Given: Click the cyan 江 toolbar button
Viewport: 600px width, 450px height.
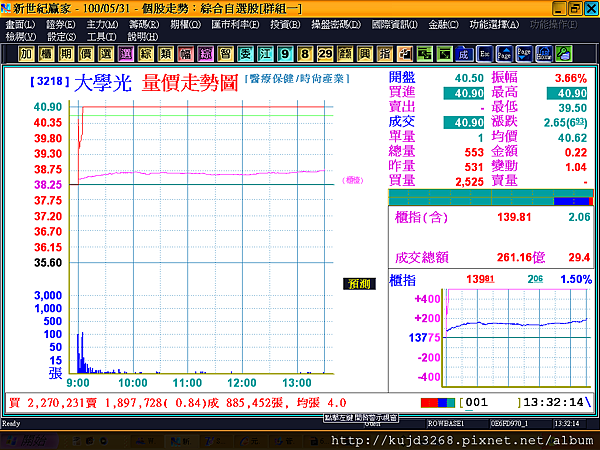Looking at the screenshot, I should [x=265, y=54].
